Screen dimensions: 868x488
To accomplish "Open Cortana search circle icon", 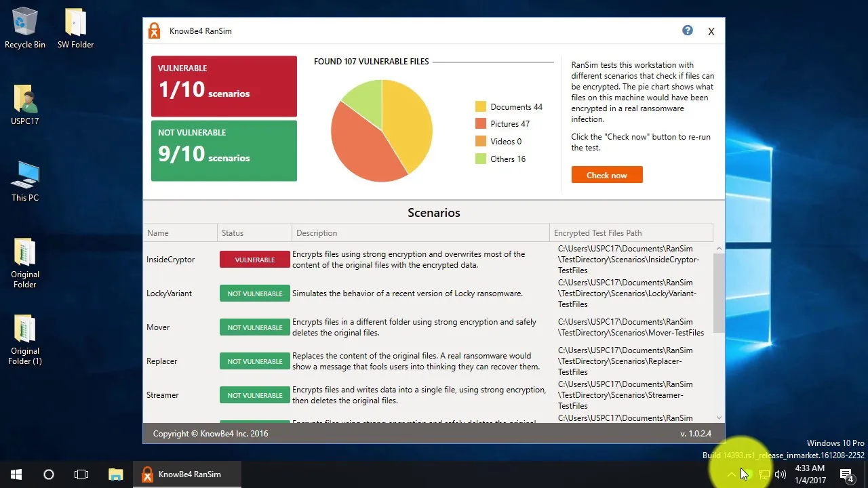I will coord(49,474).
